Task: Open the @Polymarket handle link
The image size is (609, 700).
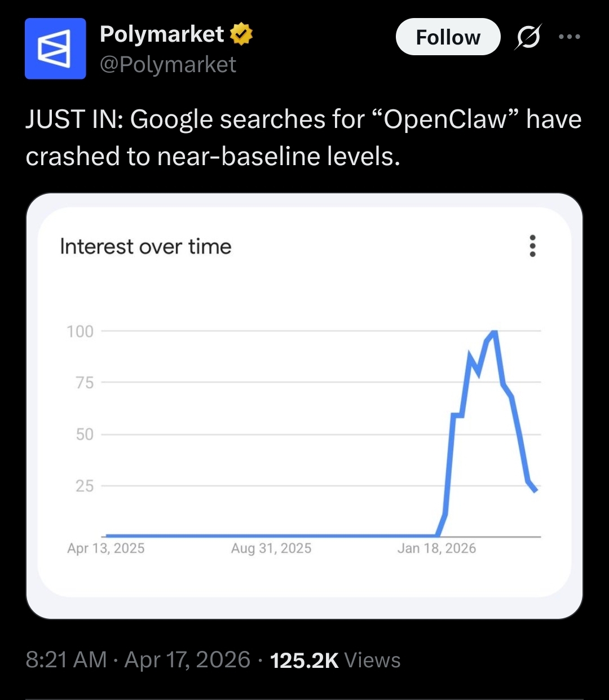Action: pyautogui.click(x=168, y=65)
